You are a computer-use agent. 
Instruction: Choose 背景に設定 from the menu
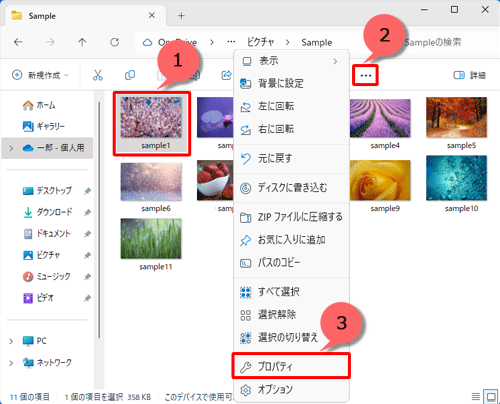(291, 83)
